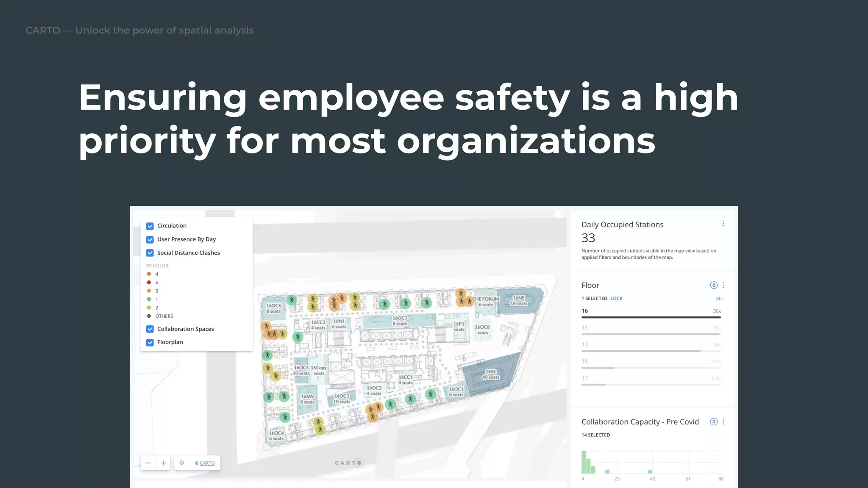This screenshot has height=488, width=868.
Task: Click green person marker above 16OC6
Action: (x=292, y=300)
